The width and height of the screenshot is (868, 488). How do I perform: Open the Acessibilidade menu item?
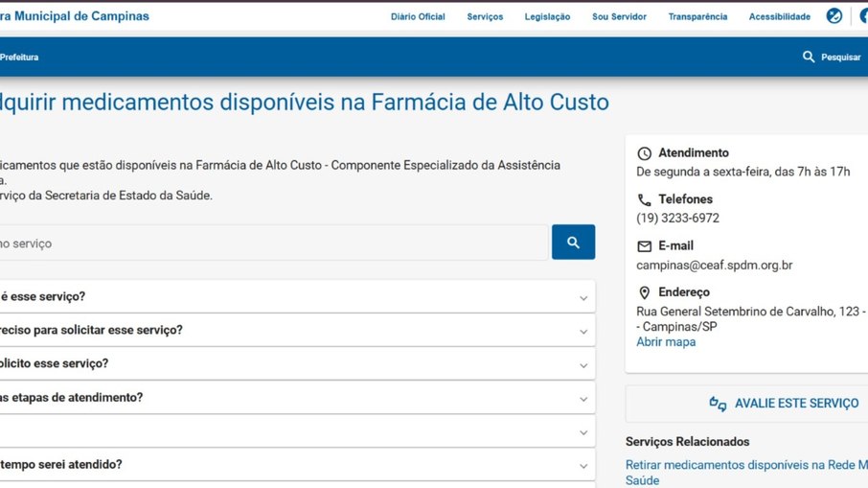point(780,16)
